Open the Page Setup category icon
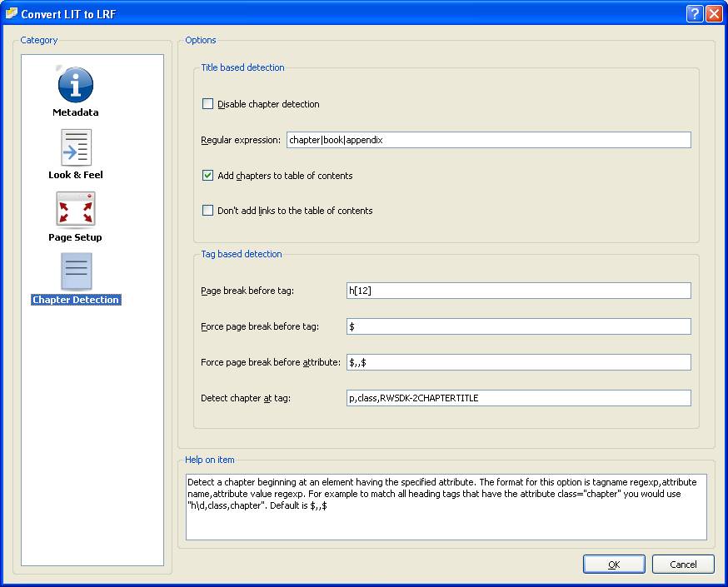This screenshot has width=728, height=587. click(x=75, y=210)
